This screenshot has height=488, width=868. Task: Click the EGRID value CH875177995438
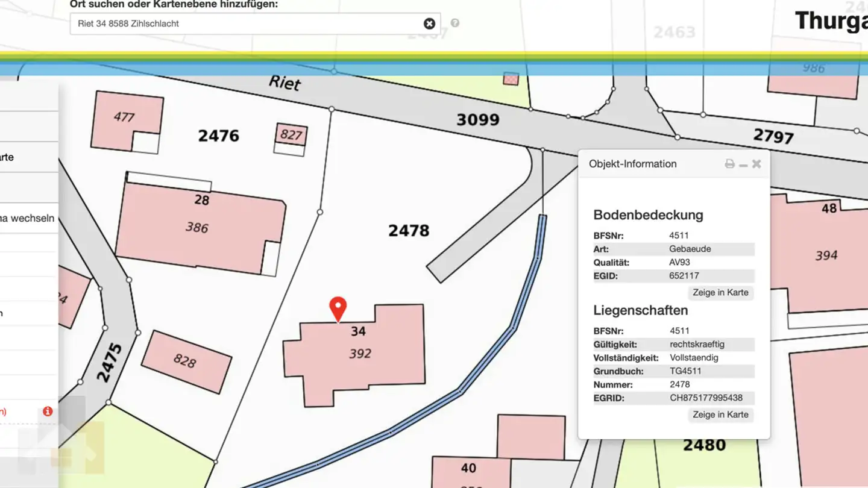[706, 398]
